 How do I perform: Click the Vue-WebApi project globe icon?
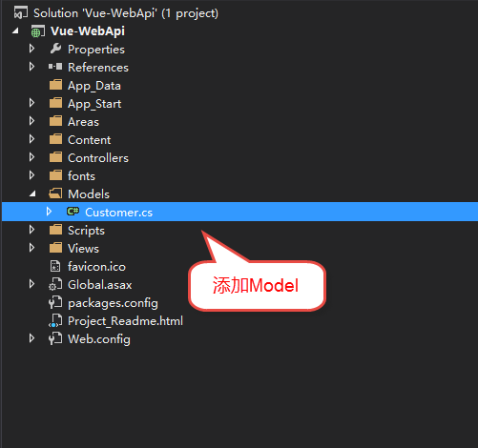point(37,31)
